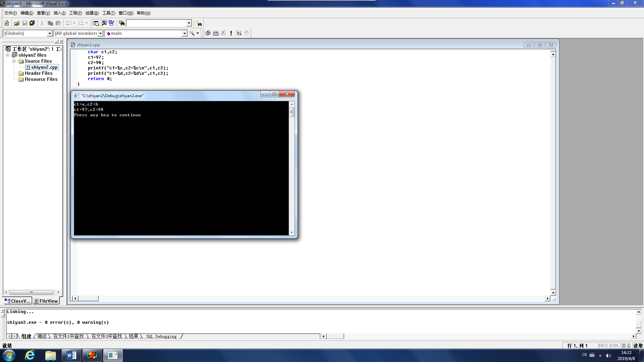Image resolution: width=644 pixels, height=362 pixels.
Task: Collapse the Source Files folder
Action: point(14,61)
